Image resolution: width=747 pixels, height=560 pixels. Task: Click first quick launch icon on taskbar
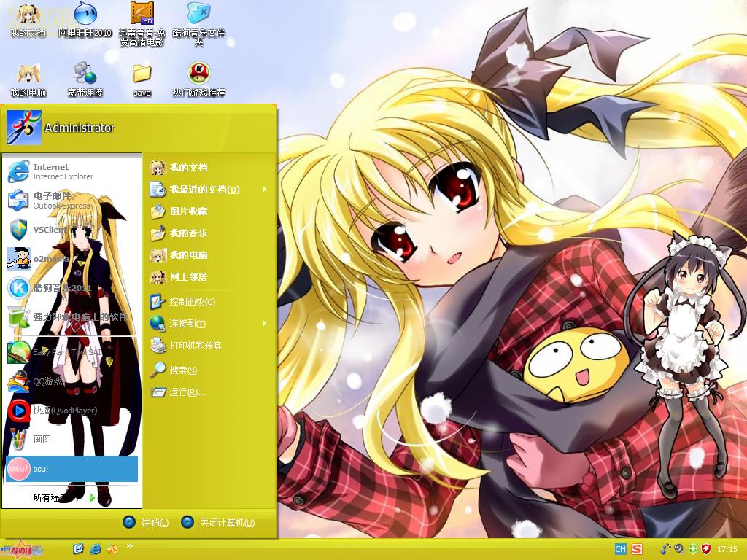tap(78, 549)
